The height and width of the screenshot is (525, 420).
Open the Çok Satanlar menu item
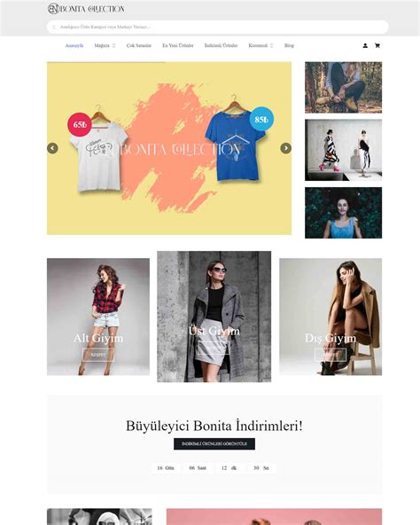[139, 45]
